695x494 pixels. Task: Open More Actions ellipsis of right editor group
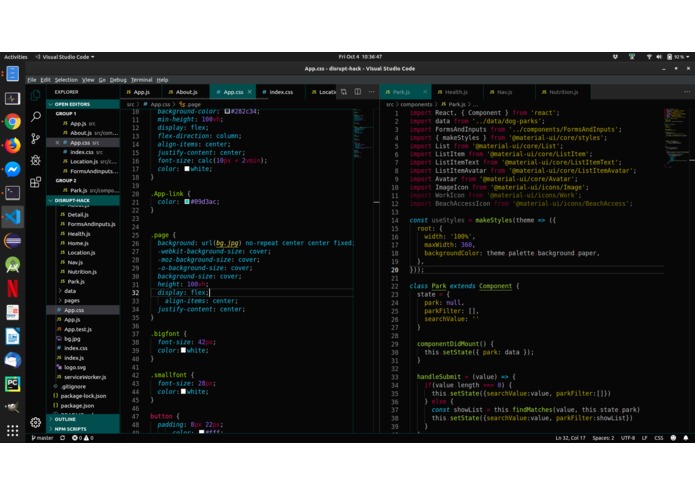pyautogui.click(x=687, y=92)
